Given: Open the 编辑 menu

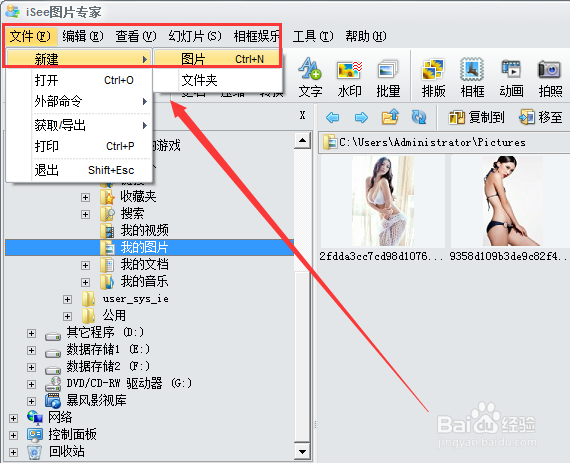Looking at the screenshot, I should 83,36.
